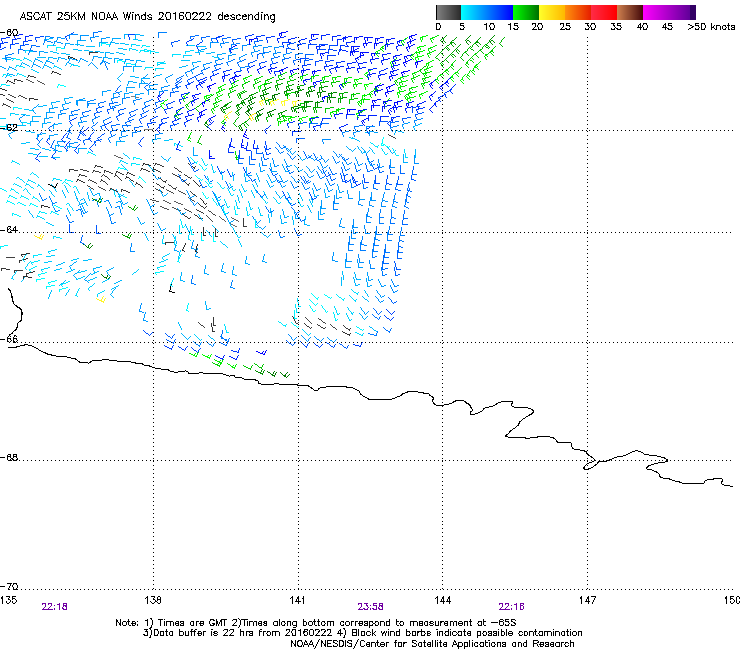The width and height of the screenshot is (740, 650).
Task: Click the '25' legend scale label
Action: pos(565,27)
